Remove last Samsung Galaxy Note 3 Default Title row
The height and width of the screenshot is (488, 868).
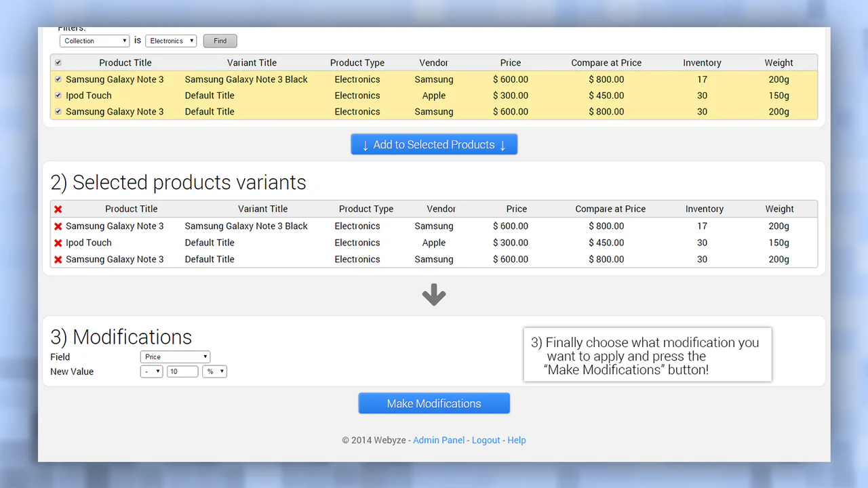(58, 260)
